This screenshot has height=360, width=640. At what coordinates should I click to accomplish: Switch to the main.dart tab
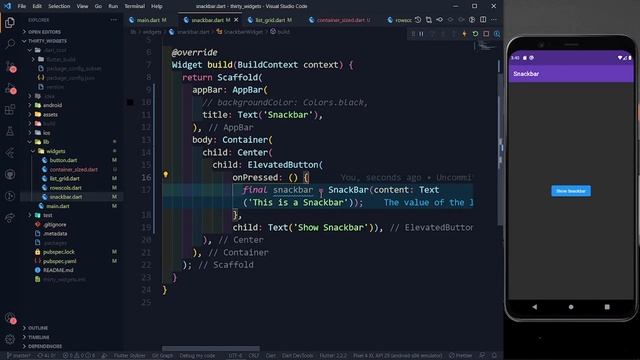[148, 20]
